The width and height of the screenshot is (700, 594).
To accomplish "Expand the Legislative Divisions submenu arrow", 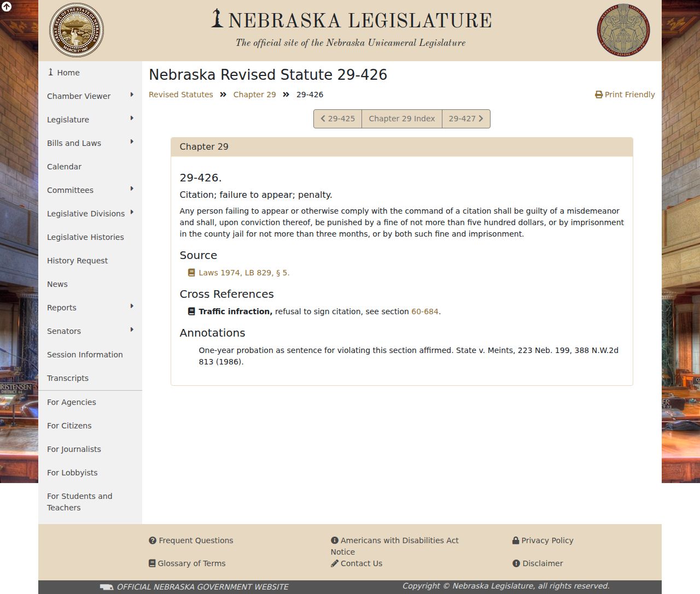I will [132, 212].
